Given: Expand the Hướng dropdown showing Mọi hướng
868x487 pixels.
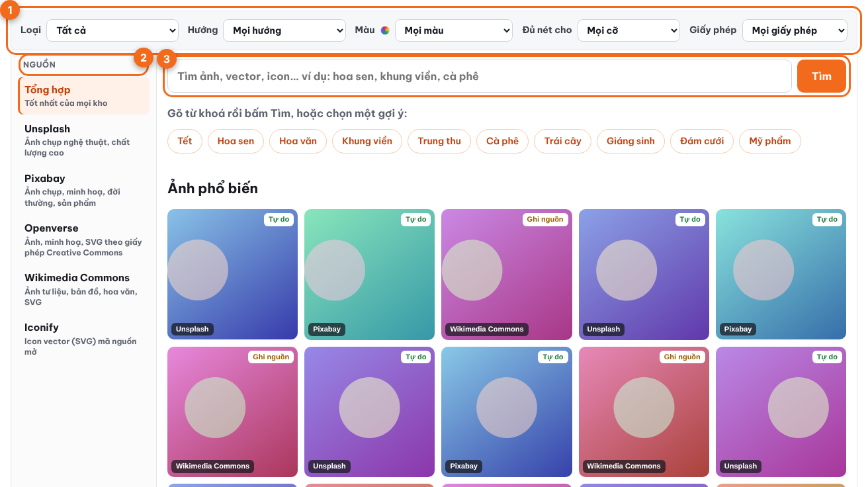Looking at the screenshot, I should (284, 30).
